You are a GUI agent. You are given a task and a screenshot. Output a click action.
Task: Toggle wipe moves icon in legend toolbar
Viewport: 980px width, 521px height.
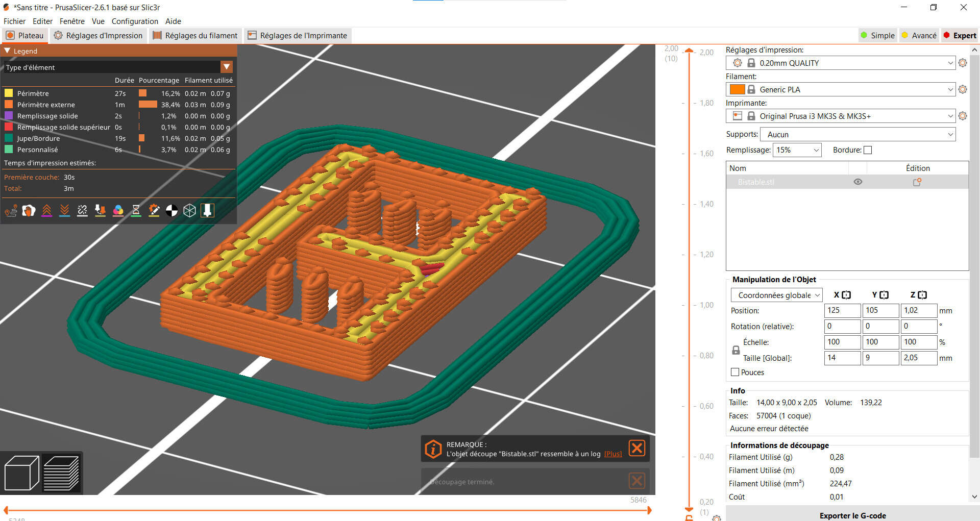(29, 210)
